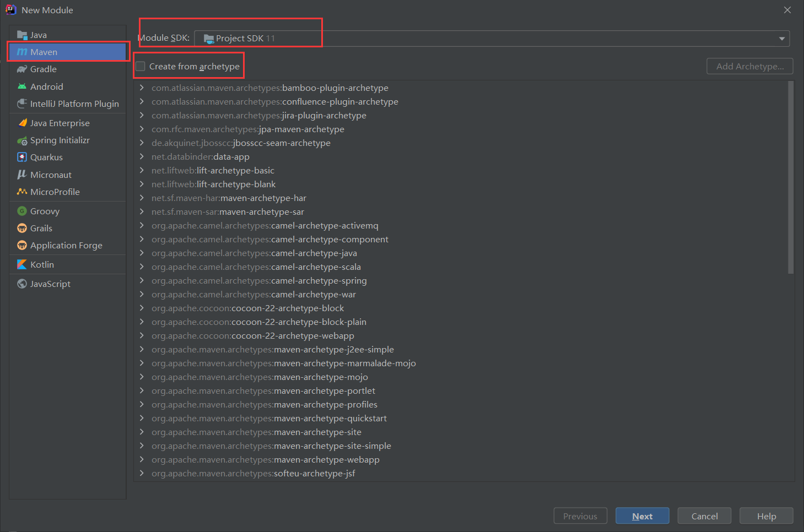Click the archetype list vertical scrollbar

[791, 177]
